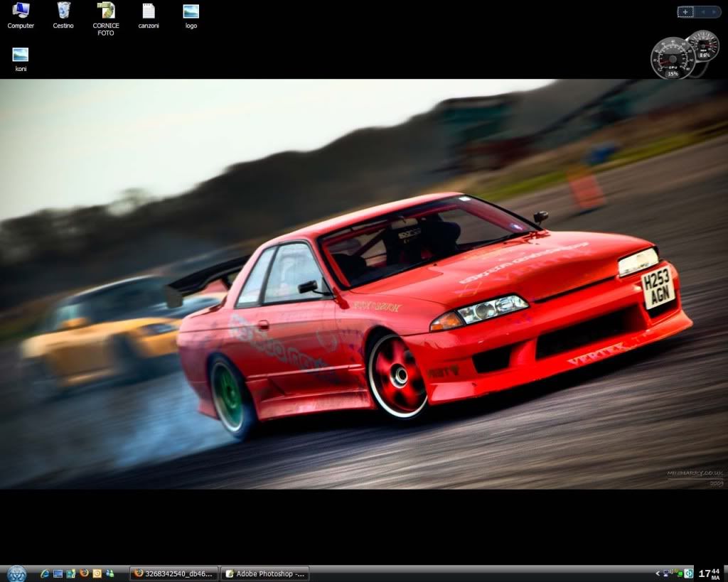The width and height of the screenshot is (728, 582).
Task: Click the sidebar add gadget plus button
Action: 685,12
